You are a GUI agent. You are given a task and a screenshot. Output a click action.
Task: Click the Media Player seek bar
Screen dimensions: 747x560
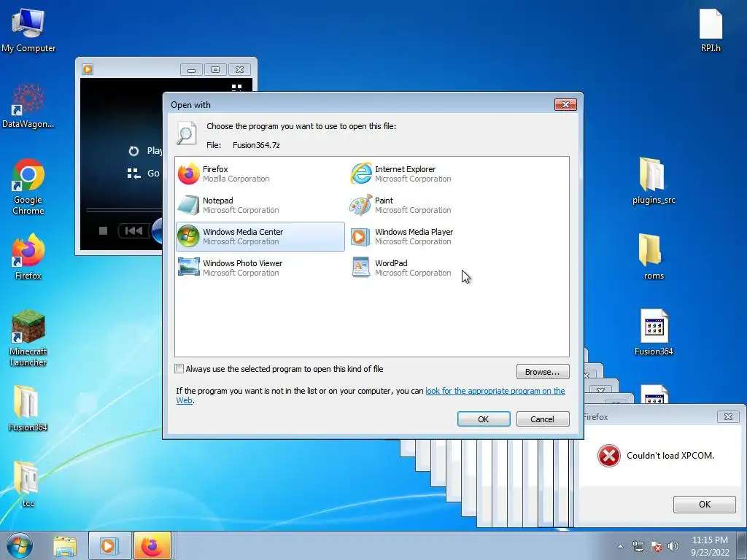coord(124,210)
